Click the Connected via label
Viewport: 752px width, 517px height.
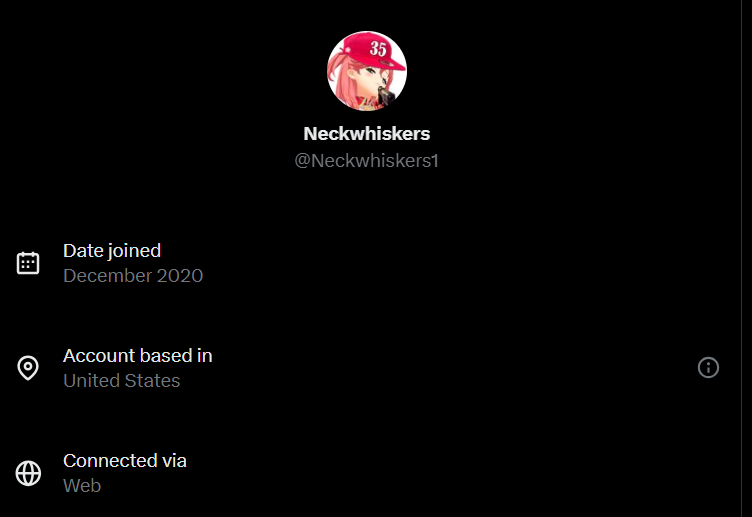point(124,460)
